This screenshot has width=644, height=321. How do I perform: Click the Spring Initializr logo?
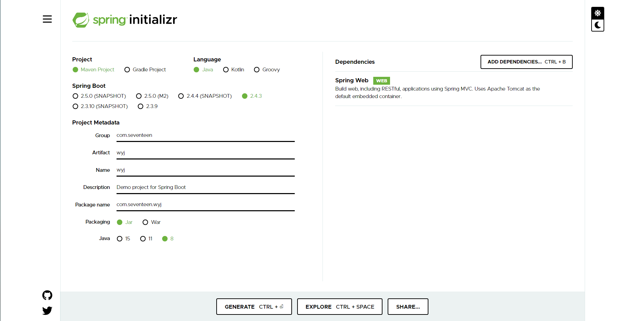click(125, 20)
